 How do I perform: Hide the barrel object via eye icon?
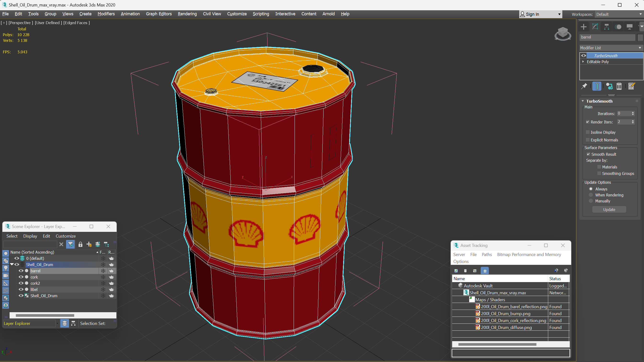point(21,271)
